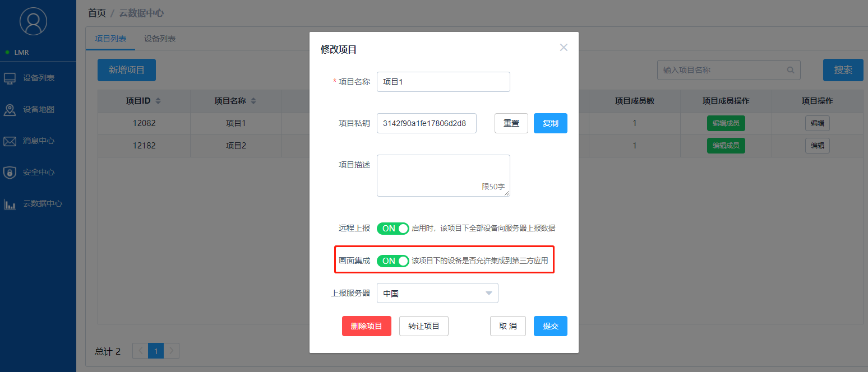The image size is (868, 372).
Task: Select the 项目列表 tab
Action: 110,39
